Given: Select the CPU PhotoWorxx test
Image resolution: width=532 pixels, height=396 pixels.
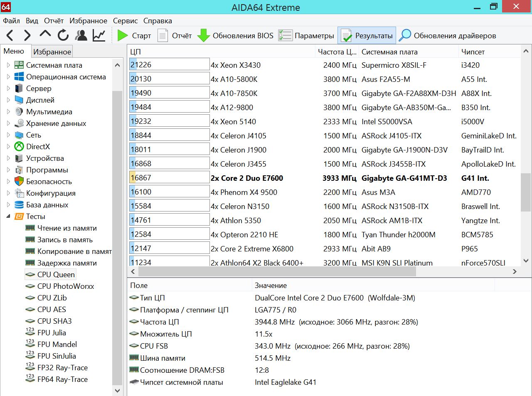Looking at the screenshot, I should point(66,286).
